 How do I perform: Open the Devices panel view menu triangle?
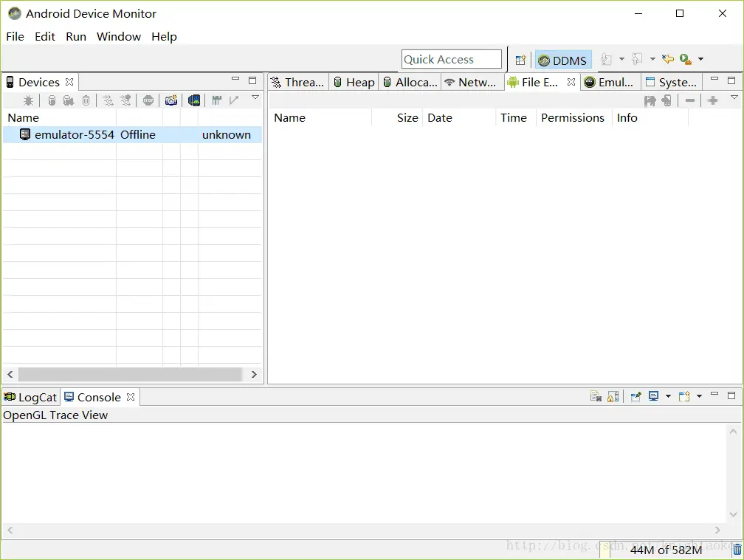click(255, 97)
